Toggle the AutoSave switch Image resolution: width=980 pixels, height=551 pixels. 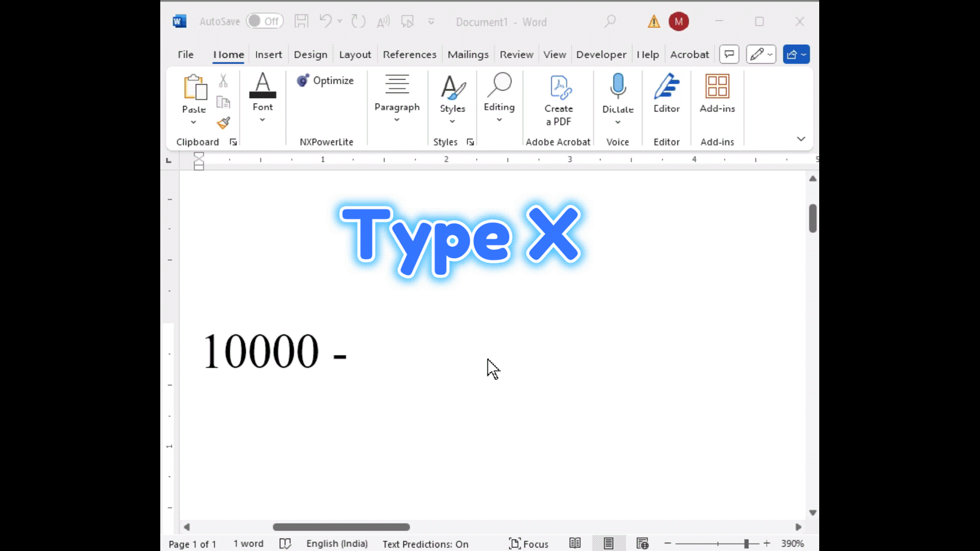[264, 21]
